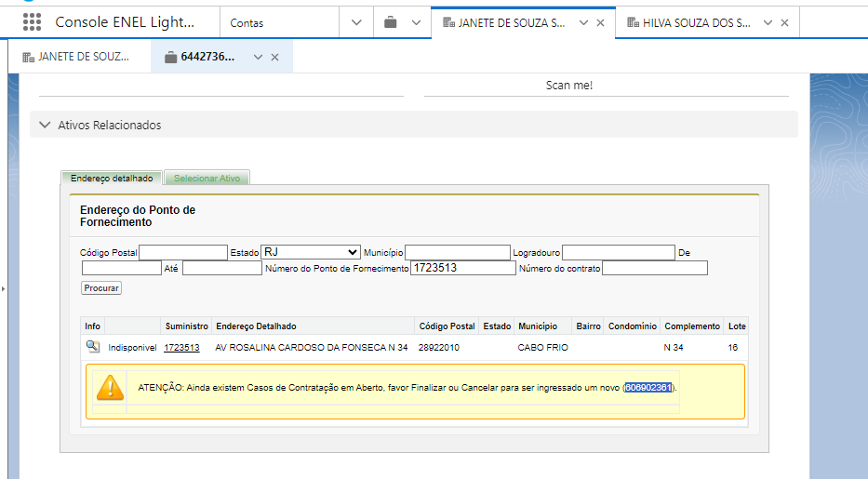Image resolution: width=868 pixels, height=479 pixels.
Task: Expand the left side utility panel arrow
Action: [x=4, y=288]
